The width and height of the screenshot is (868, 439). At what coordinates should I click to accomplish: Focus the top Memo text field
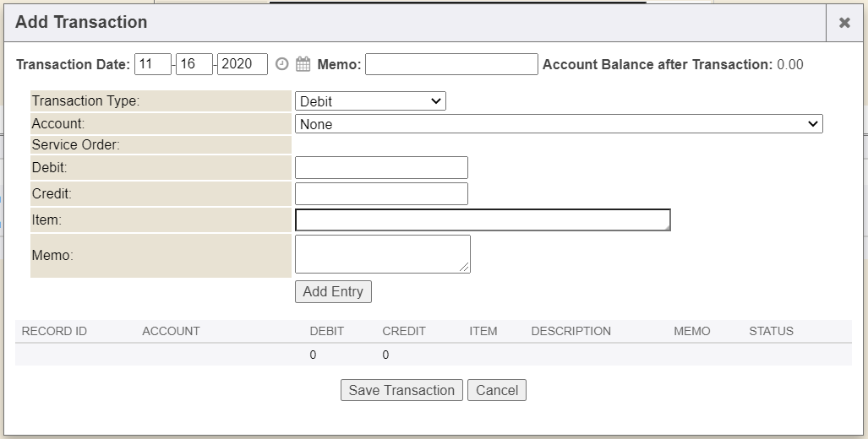point(451,64)
